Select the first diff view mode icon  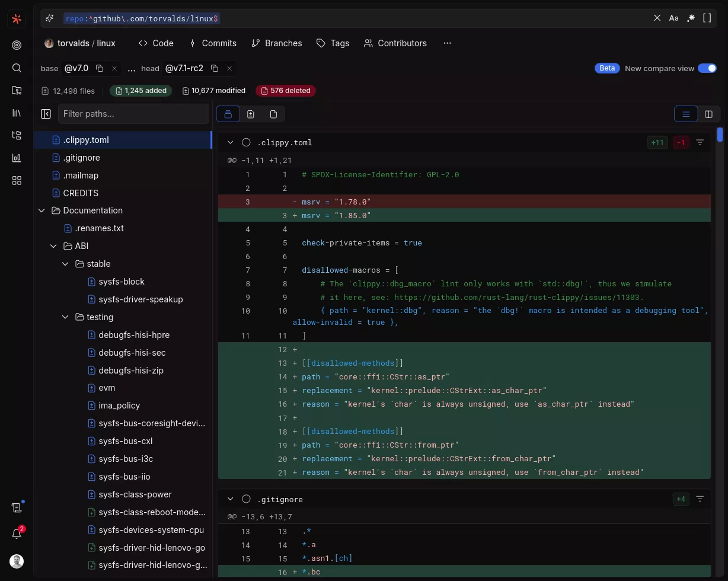(228, 114)
